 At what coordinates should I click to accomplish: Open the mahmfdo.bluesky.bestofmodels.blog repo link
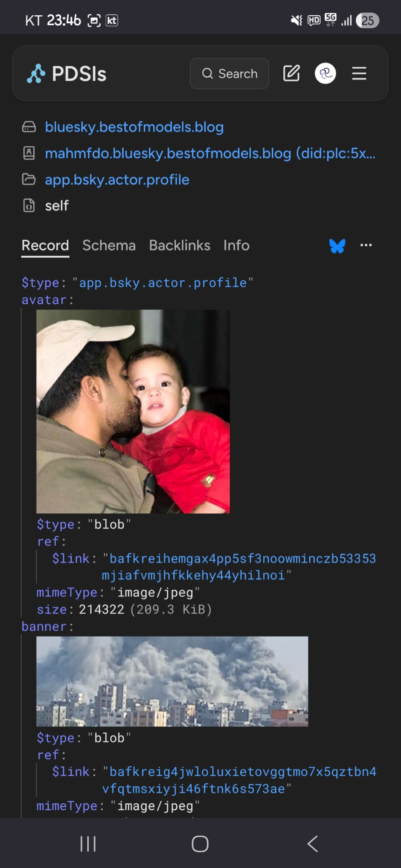pos(210,153)
